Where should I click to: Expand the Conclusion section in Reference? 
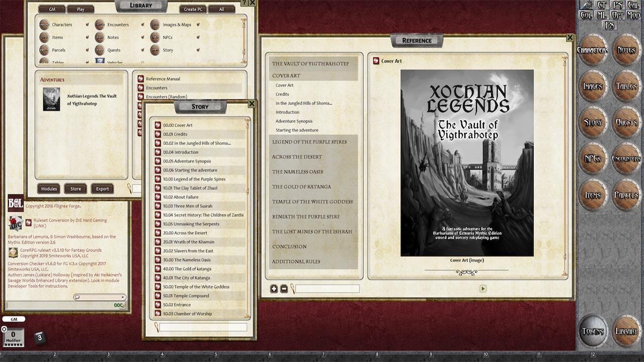288,246
